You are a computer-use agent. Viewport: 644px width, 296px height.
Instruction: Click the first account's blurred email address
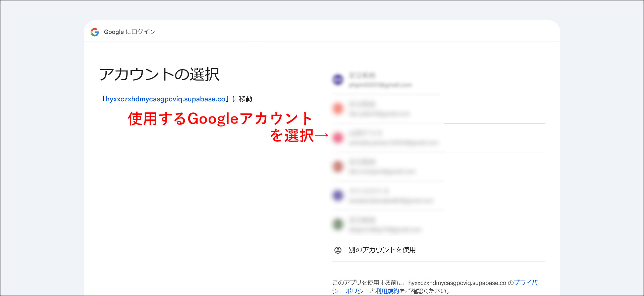[380, 85]
